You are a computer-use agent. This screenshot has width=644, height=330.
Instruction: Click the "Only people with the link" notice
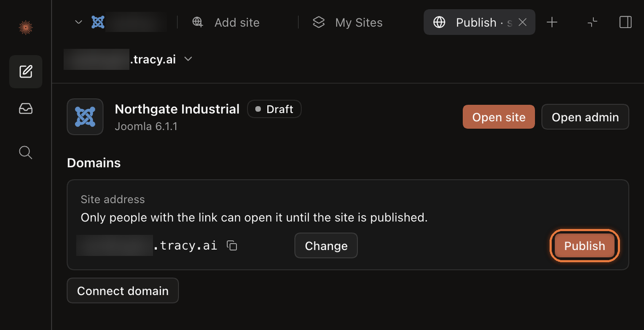[254, 218]
